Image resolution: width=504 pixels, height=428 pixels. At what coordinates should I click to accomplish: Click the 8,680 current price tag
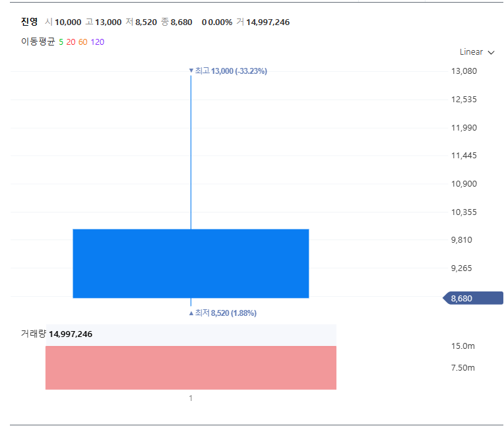[472, 298]
